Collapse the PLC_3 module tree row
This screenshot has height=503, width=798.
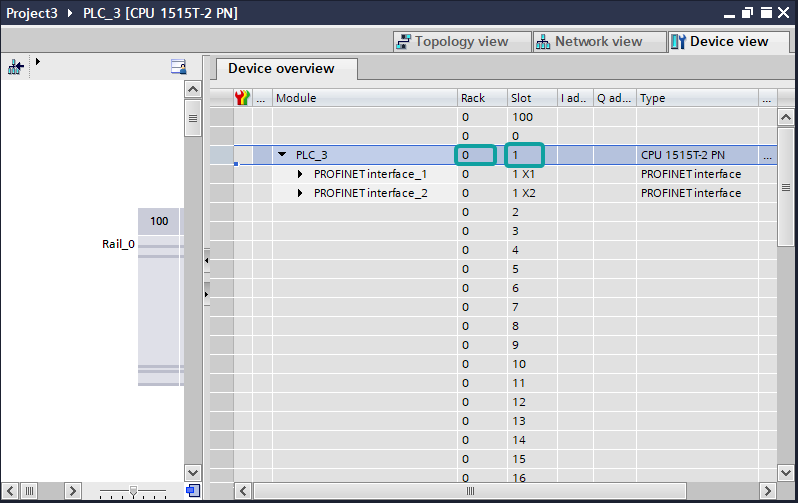282,155
